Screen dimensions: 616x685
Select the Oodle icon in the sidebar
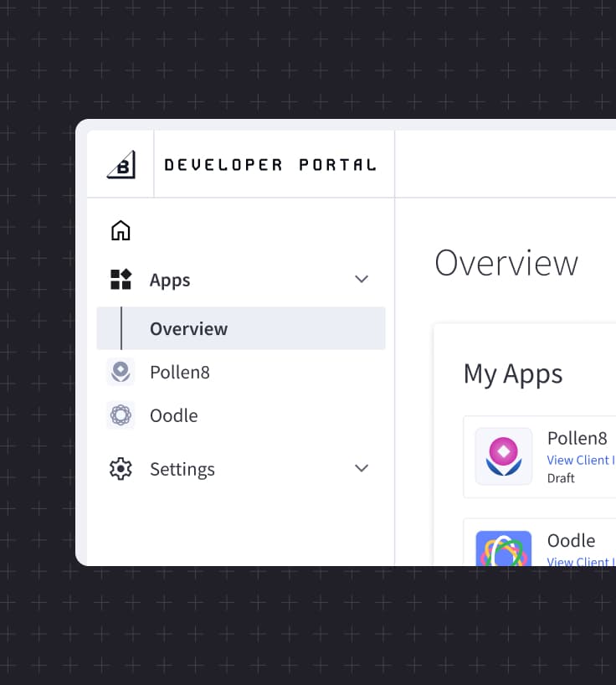pos(121,415)
